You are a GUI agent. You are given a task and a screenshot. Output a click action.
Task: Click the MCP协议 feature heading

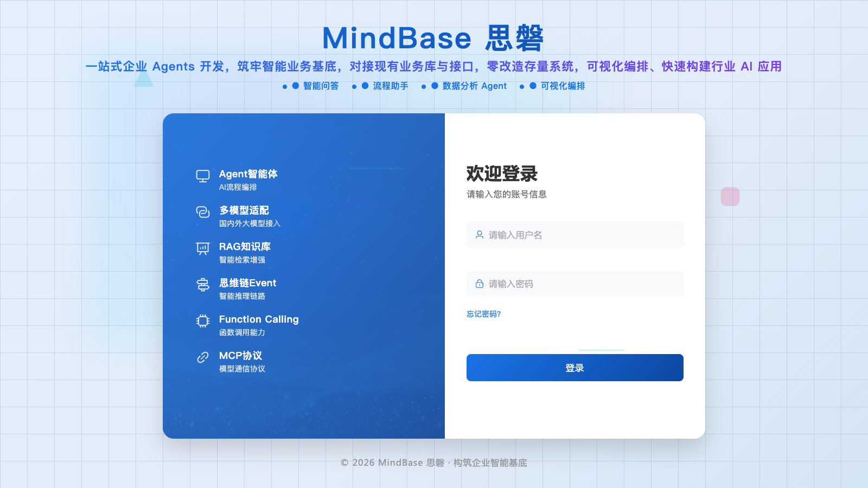tap(241, 356)
